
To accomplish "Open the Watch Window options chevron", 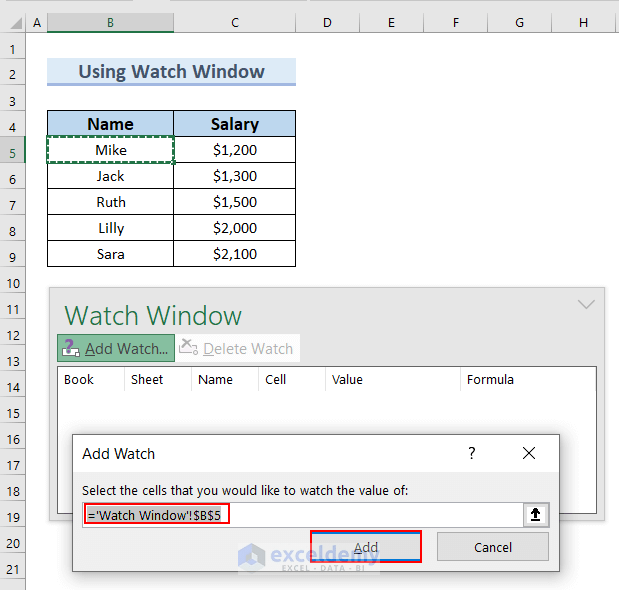I will (x=586, y=304).
